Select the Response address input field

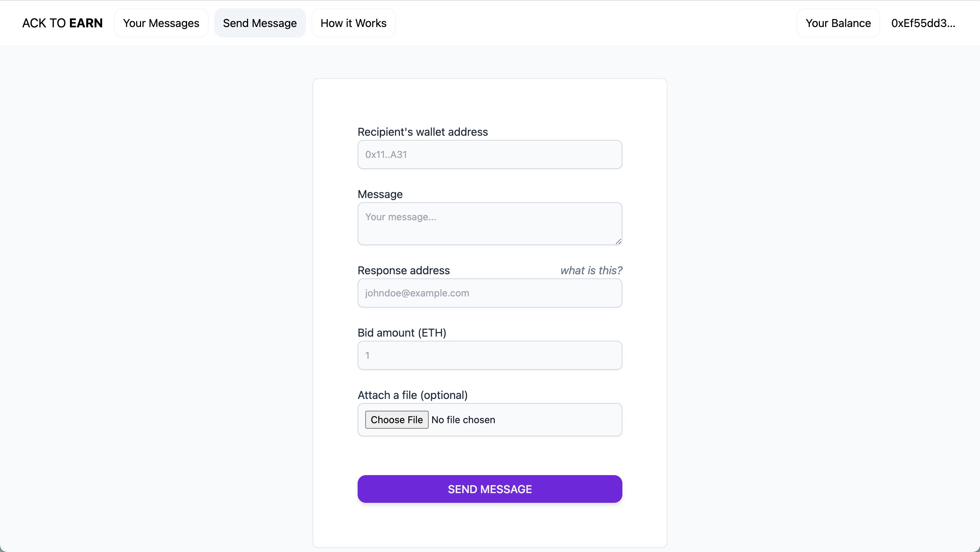click(489, 293)
